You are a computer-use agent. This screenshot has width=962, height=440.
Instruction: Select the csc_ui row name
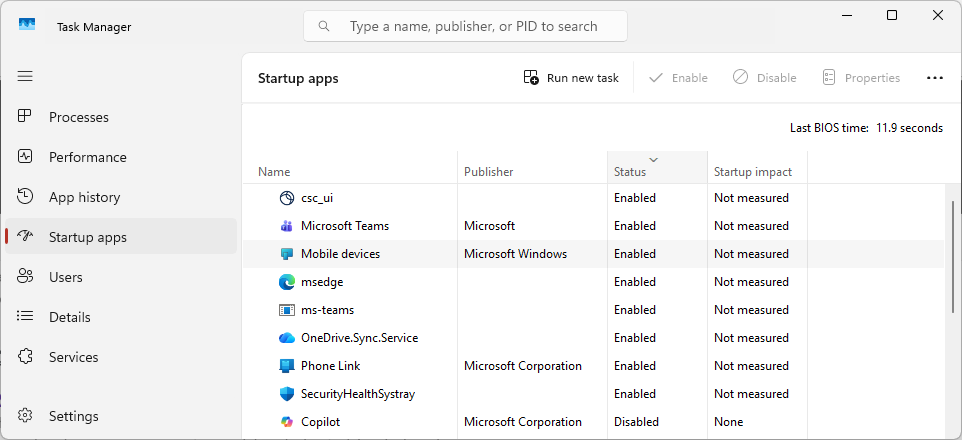[317, 198]
